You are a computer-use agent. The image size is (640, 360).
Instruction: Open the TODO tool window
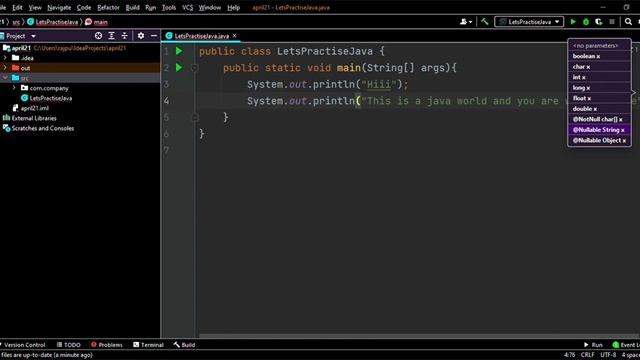[69, 345]
